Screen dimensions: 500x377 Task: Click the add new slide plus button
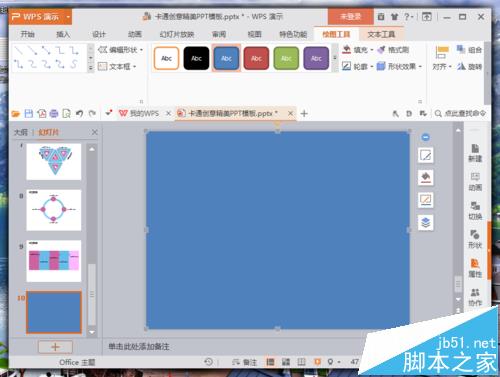(x=55, y=347)
